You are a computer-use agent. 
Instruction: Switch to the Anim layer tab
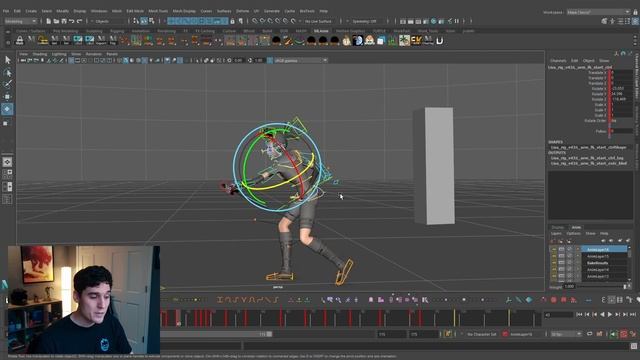[x=576, y=227]
